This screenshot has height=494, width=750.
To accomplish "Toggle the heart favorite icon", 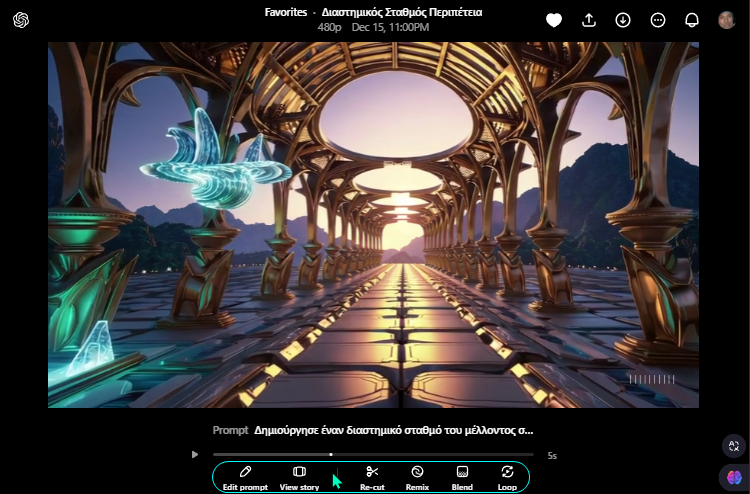I will pos(554,20).
